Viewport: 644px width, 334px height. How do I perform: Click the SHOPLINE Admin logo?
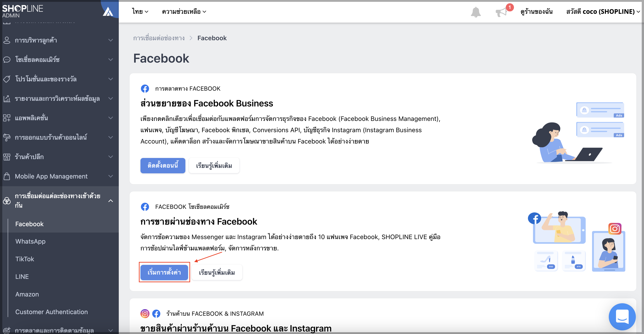[23, 11]
